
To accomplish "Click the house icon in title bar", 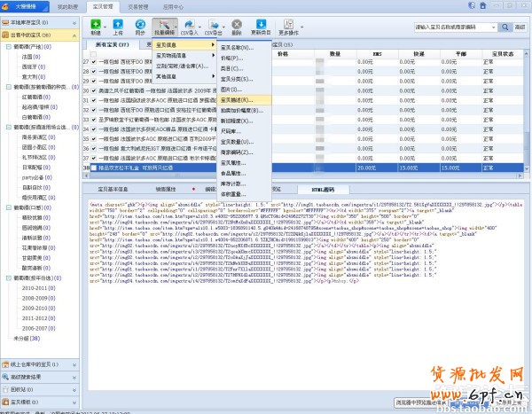I will pos(483,5).
